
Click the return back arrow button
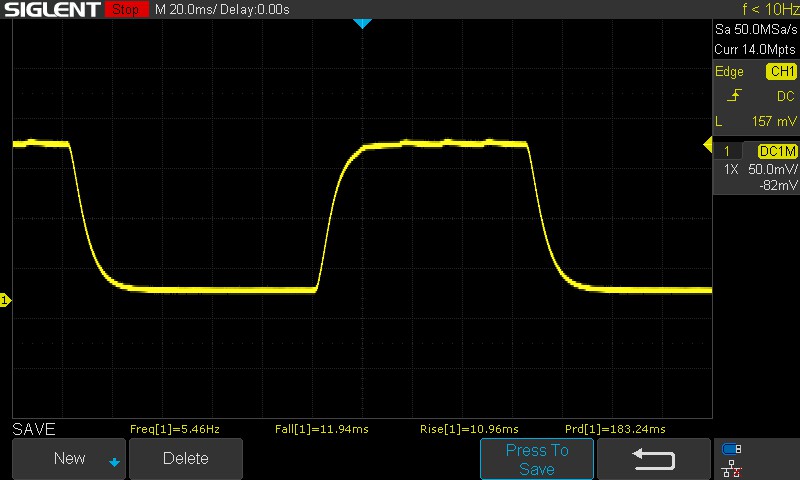(x=654, y=459)
